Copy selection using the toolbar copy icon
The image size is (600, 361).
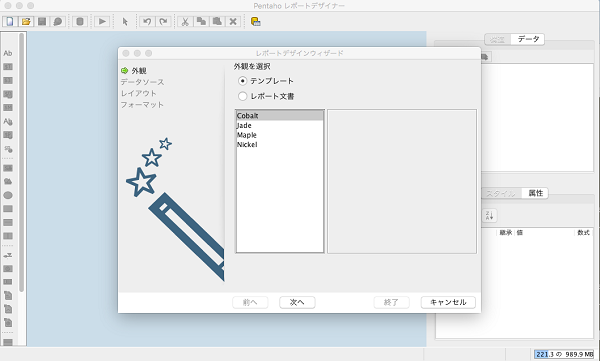tap(201, 21)
